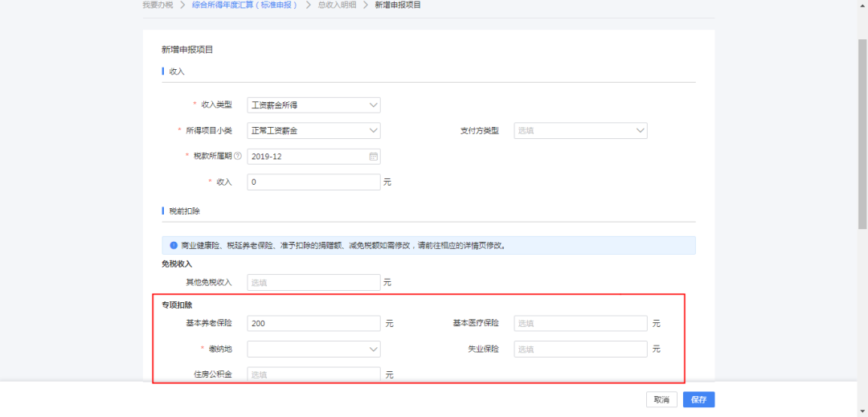
Task: Click the 免税收入 label
Action: [177, 264]
